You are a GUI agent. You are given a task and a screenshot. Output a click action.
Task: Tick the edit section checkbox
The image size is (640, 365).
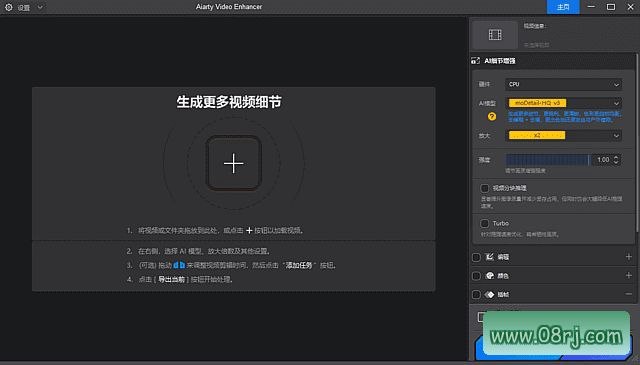(476, 257)
